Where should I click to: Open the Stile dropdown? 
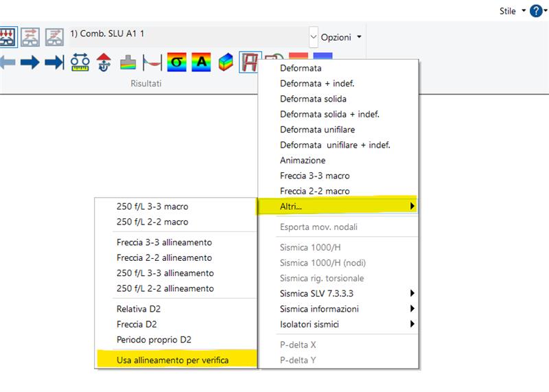(513, 11)
